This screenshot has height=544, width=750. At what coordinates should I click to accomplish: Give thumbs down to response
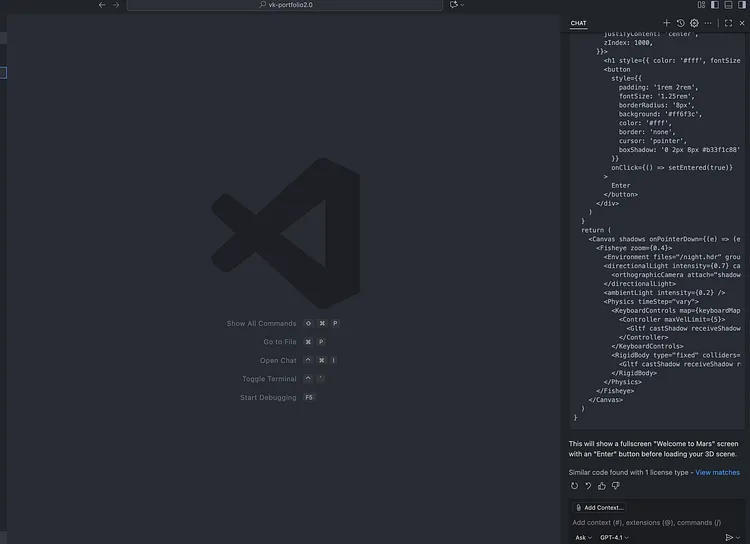pos(614,486)
